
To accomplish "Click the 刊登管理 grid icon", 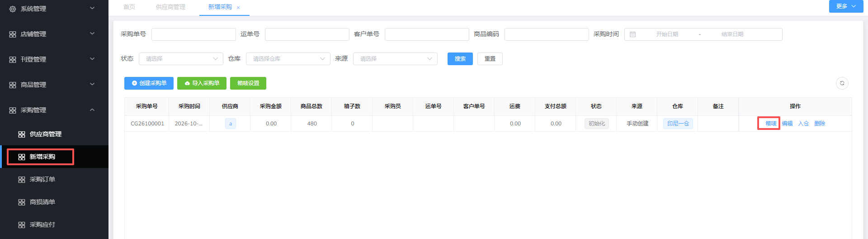I will pos(13,59).
